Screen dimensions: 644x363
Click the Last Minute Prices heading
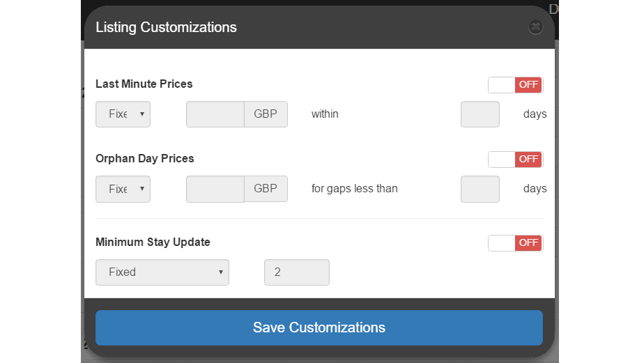(x=144, y=84)
